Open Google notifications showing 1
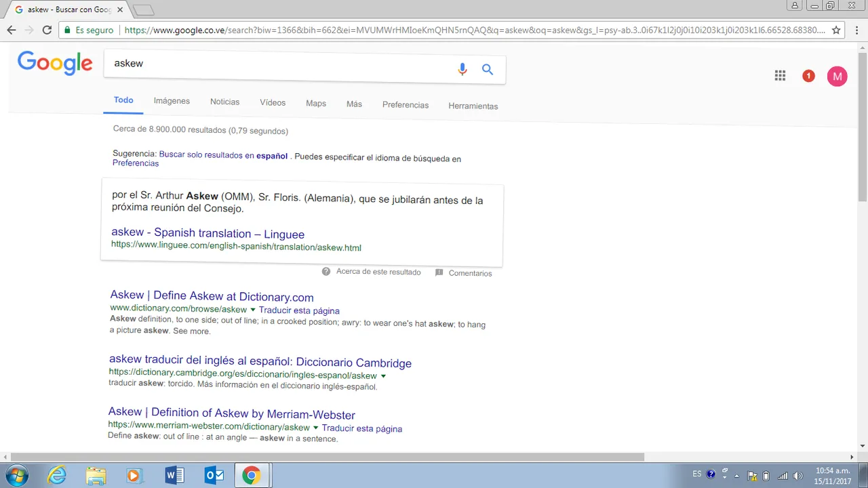 (808, 77)
